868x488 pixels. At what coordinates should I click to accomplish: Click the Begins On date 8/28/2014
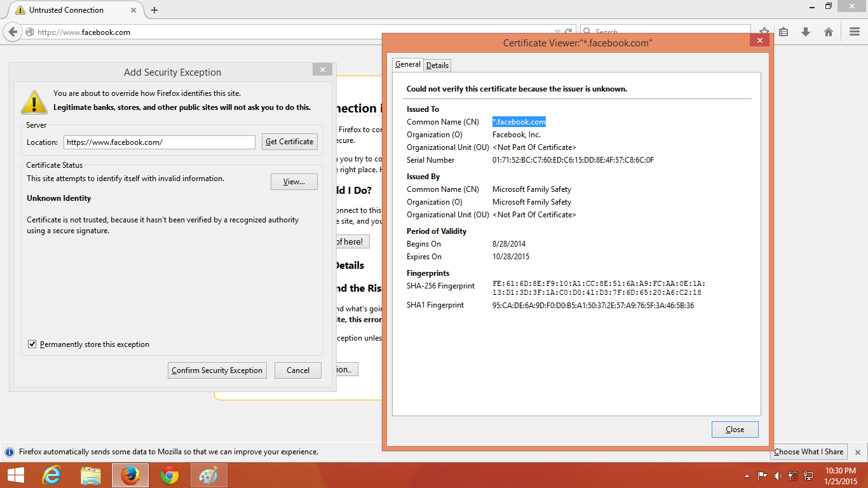point(509,244)
